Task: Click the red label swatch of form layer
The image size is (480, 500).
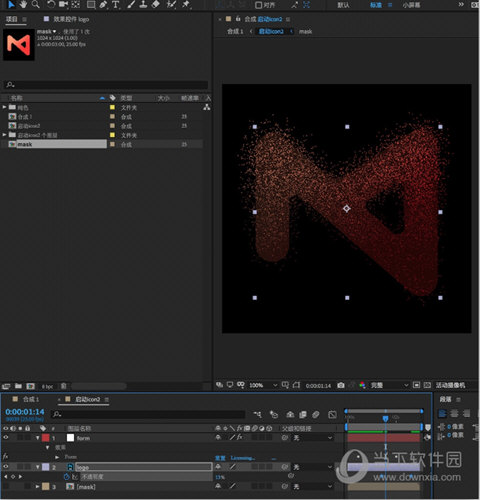Action: click(x=46, y=438)
